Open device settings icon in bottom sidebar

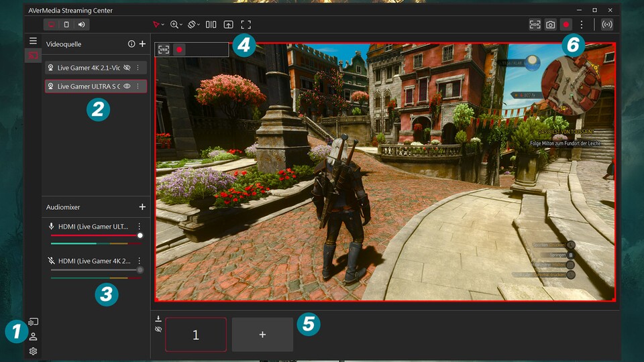click(34, 322)
